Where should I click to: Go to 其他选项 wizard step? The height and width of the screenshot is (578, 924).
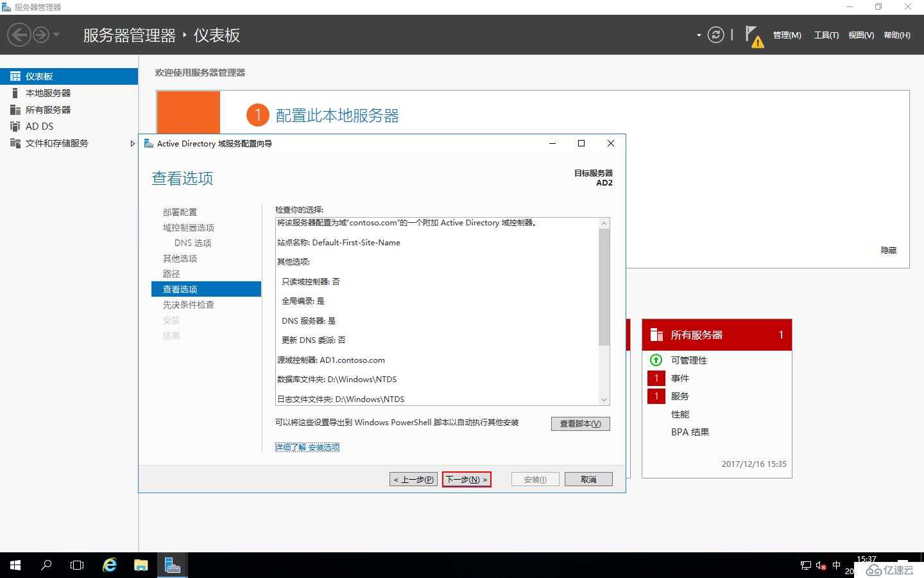pos(180,258)
